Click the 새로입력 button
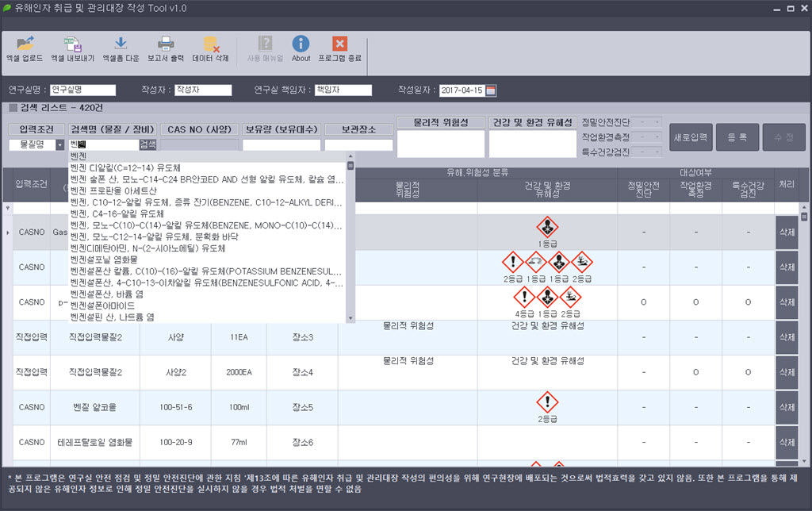This screenshot has height=511, width=812. [691, 137]
